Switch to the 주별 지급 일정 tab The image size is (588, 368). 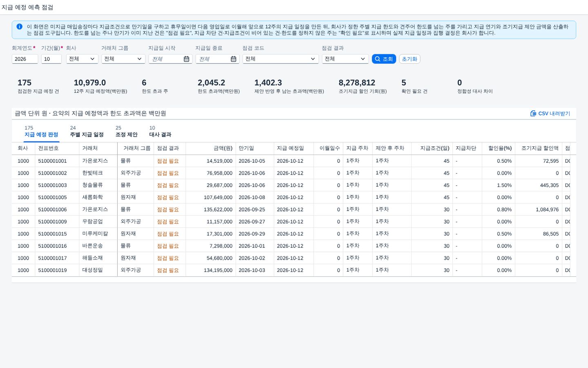[x=87, y=131]
